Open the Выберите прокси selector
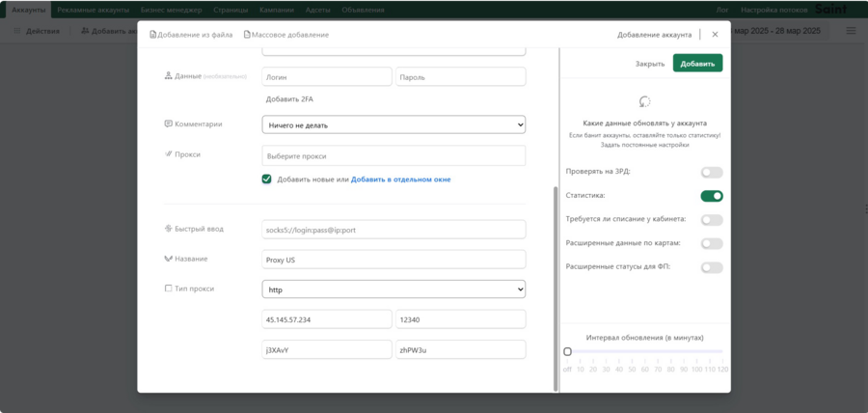The image size is (868, 413). coord(393,156)
